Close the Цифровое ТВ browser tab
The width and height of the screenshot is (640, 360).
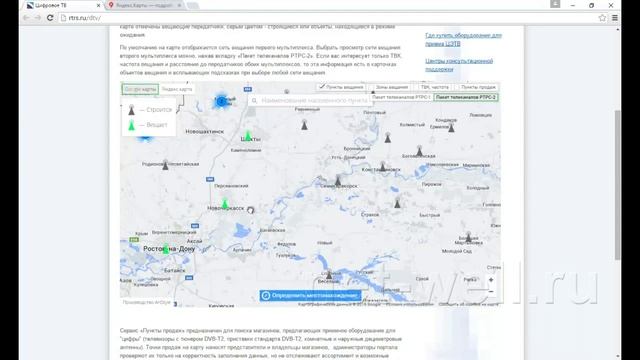coord(98,6)
